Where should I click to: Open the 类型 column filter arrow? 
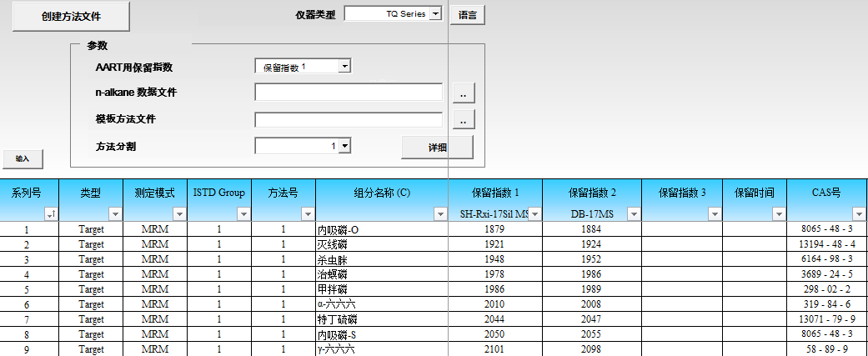click(x=115, y=214)
